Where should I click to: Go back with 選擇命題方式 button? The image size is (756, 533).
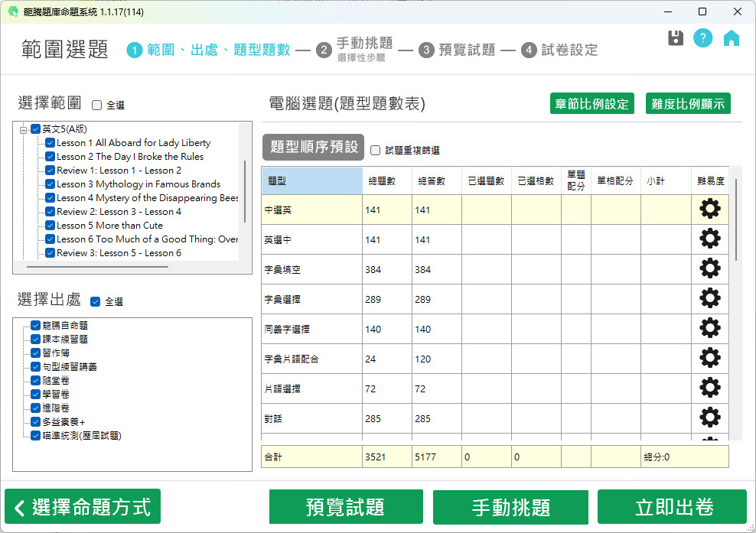(x=83, y=507)
